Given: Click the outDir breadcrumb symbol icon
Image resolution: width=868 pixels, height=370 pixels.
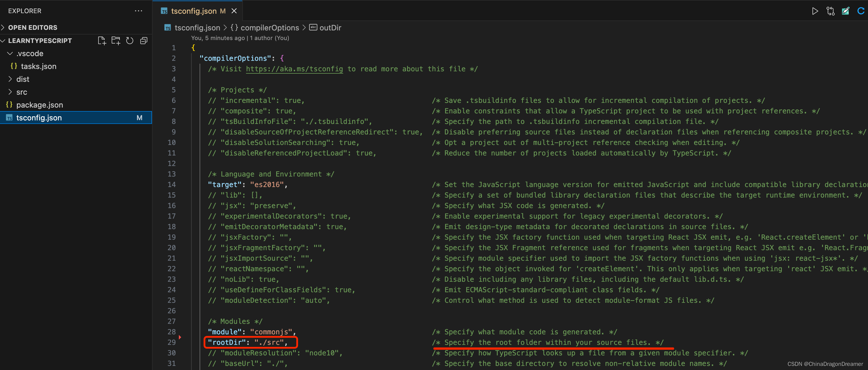Looking at the screenshot, I should click(313, 27).
